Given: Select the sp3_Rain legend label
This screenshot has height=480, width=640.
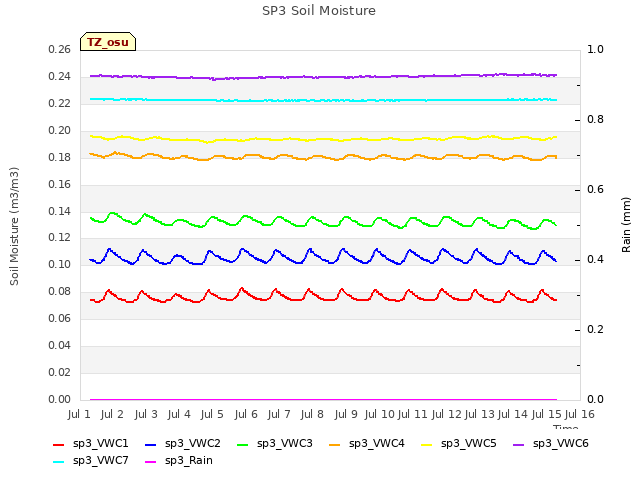Looking at the screenshot, I should click(189, 461).
